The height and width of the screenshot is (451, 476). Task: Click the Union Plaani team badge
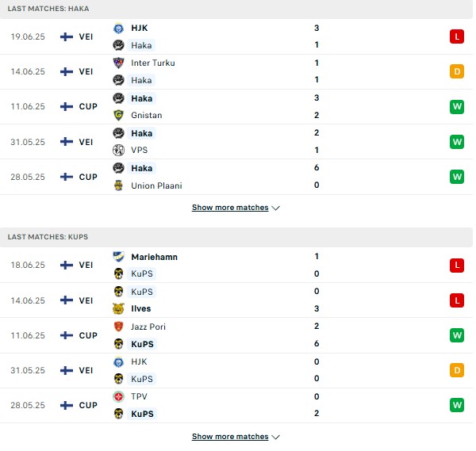coord(118,185)
